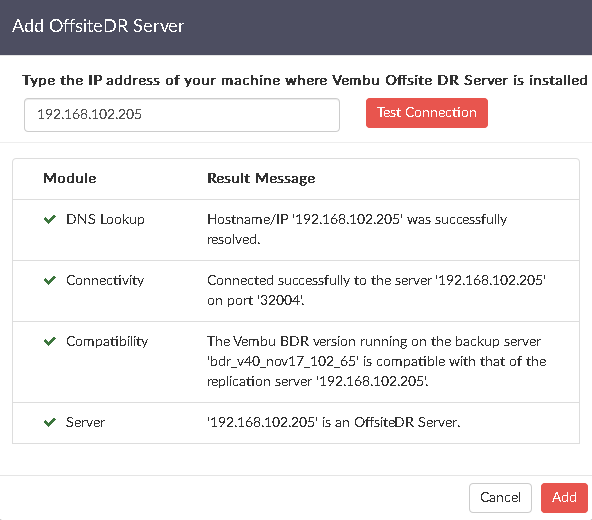Click the Add OffsiteDR Server dialog title
592x520 pixels.
pos(98,26)
